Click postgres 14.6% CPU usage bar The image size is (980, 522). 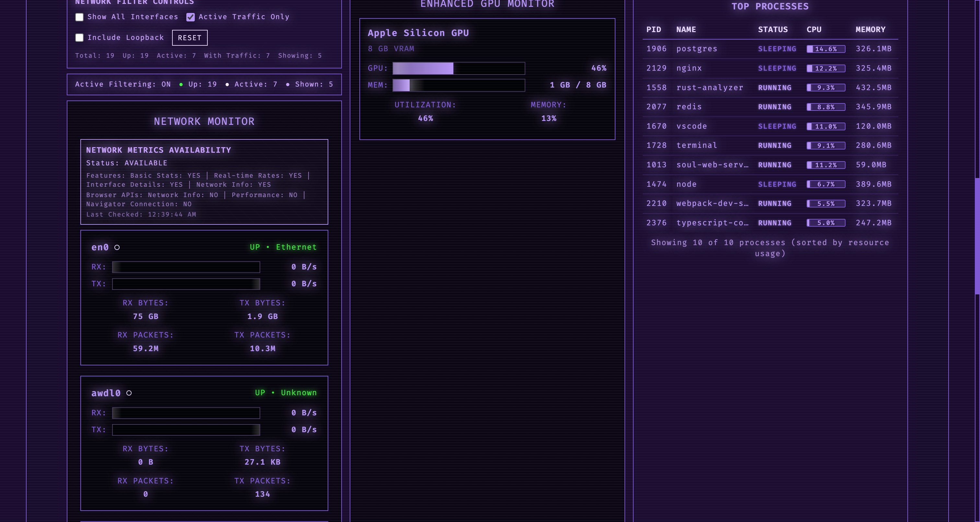tap(825, 49)
